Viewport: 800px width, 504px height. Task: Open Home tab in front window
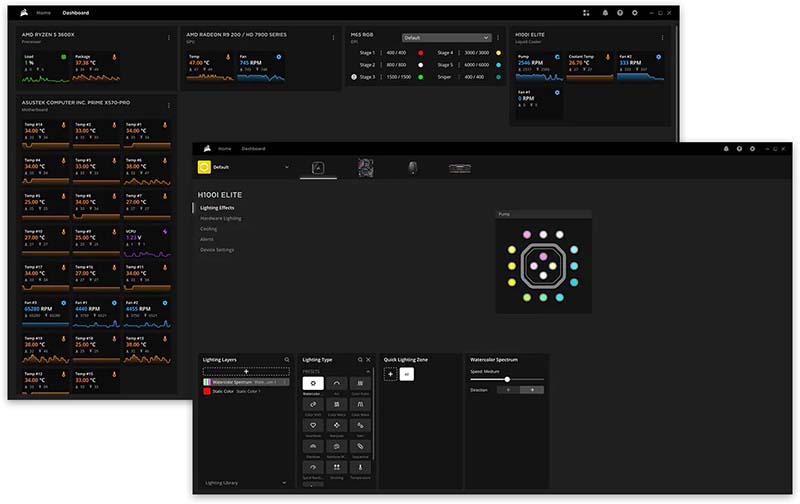click(224, 149)
